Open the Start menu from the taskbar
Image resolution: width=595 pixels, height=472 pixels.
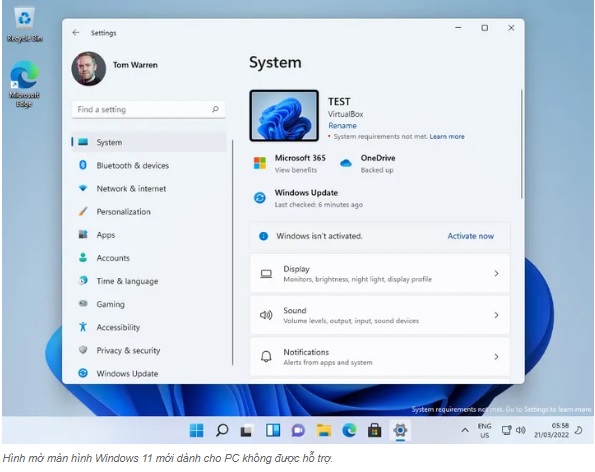click(196, 430)
